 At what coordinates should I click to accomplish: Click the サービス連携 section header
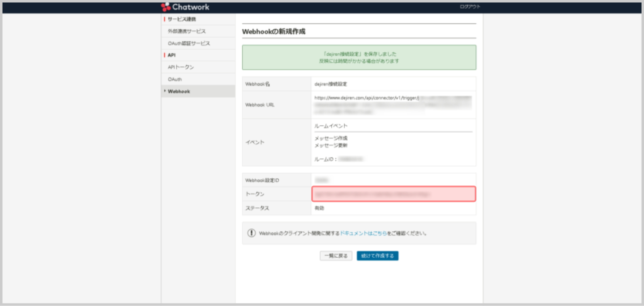coord(182,19)
